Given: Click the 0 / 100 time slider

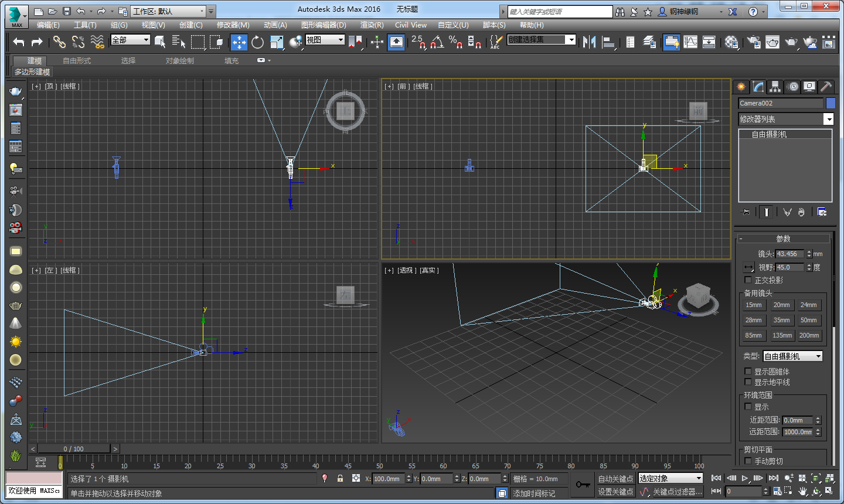Looking at the screenshot, I should [x=74, y=449].
